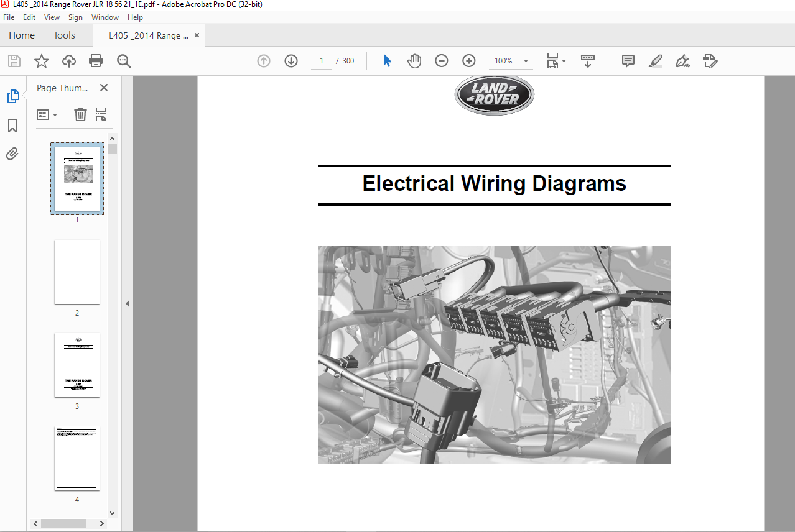
Task: Open the View menu
Action: tap(52, 17)
